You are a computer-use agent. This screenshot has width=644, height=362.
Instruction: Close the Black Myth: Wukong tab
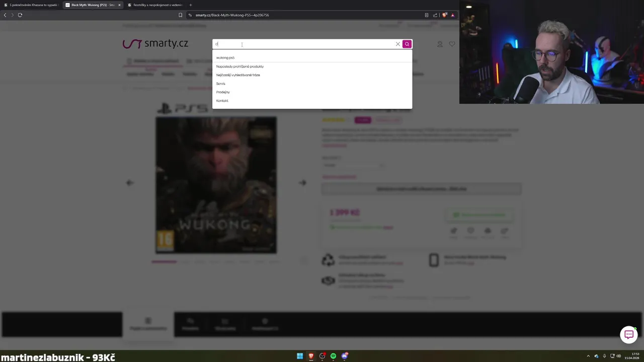coord(119,5)
